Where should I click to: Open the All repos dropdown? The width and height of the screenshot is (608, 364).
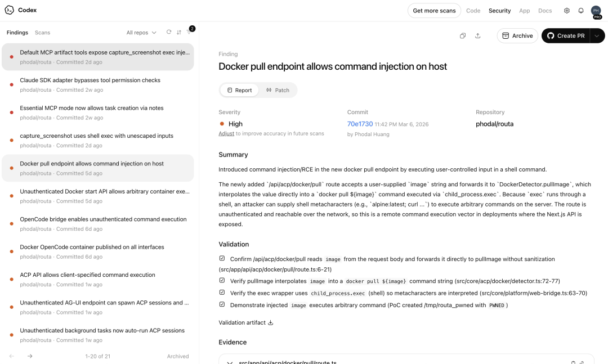pos(141,33)
